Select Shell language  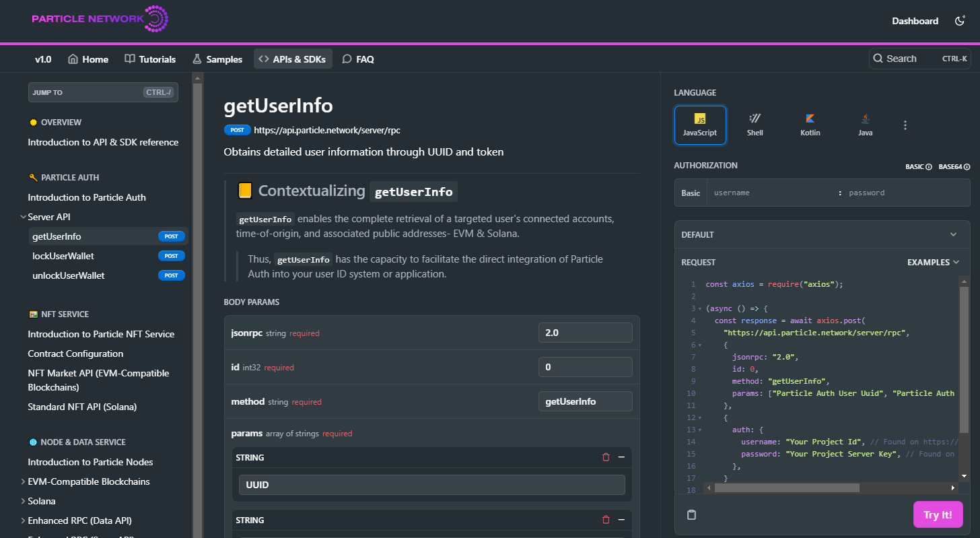(x=755, y=125)
